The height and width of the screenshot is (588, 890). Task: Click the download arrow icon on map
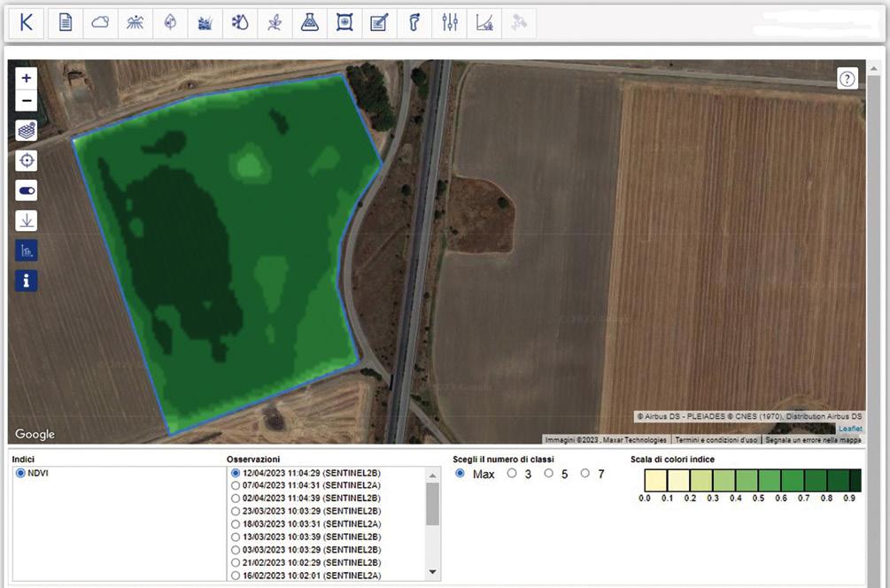pyautogui.click(x=27, y=220)
